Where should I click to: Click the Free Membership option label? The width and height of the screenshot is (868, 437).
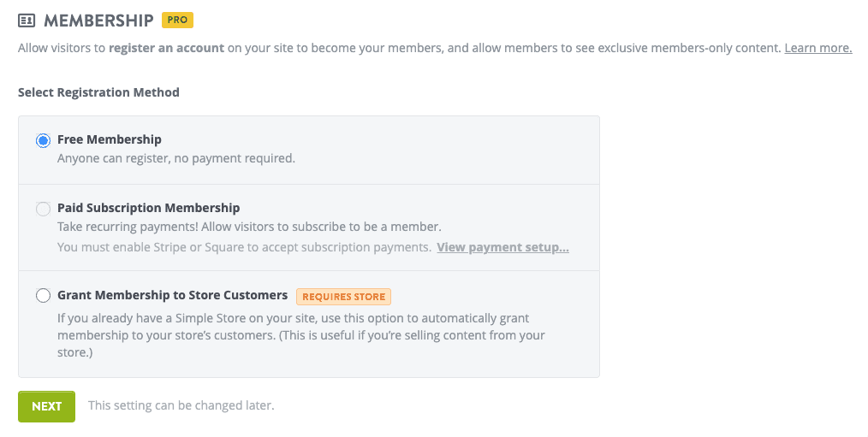coord(109,139)
